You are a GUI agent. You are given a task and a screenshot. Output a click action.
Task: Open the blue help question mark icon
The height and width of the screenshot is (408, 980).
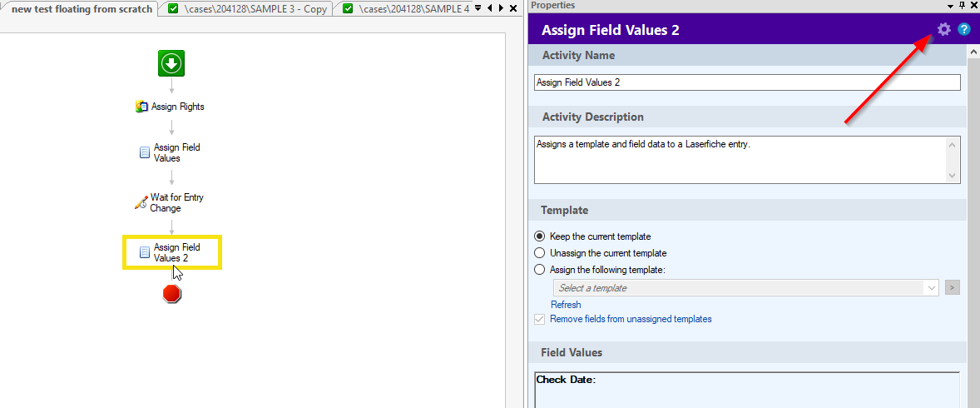[964, 29]
